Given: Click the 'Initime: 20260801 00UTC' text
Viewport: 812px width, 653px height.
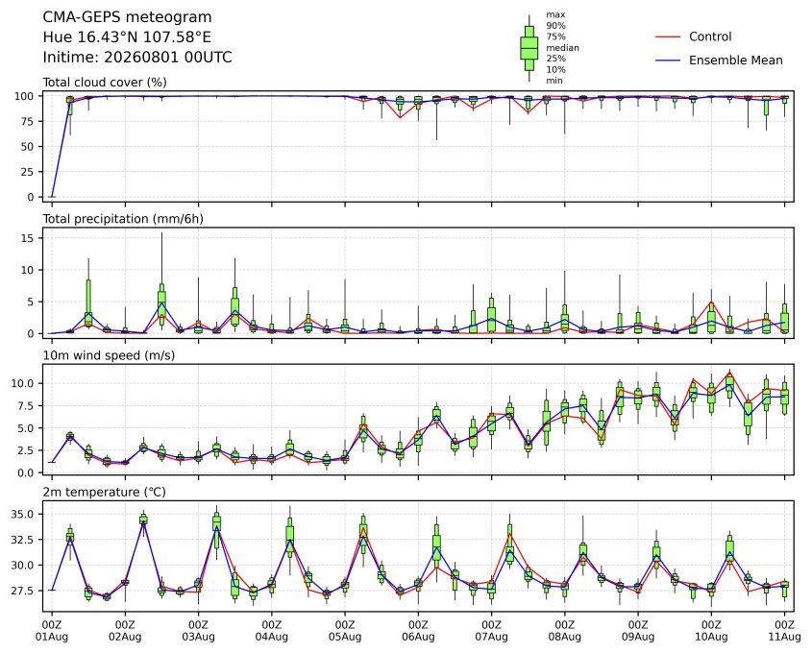Looking at the screenshot, I should coord(137,57).
